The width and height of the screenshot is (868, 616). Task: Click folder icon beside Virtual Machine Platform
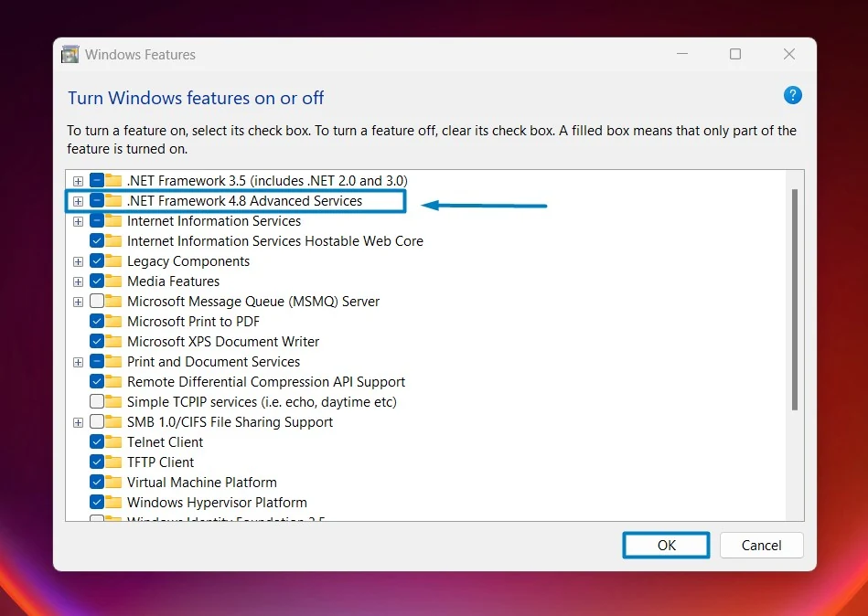(x=113, y=483)
